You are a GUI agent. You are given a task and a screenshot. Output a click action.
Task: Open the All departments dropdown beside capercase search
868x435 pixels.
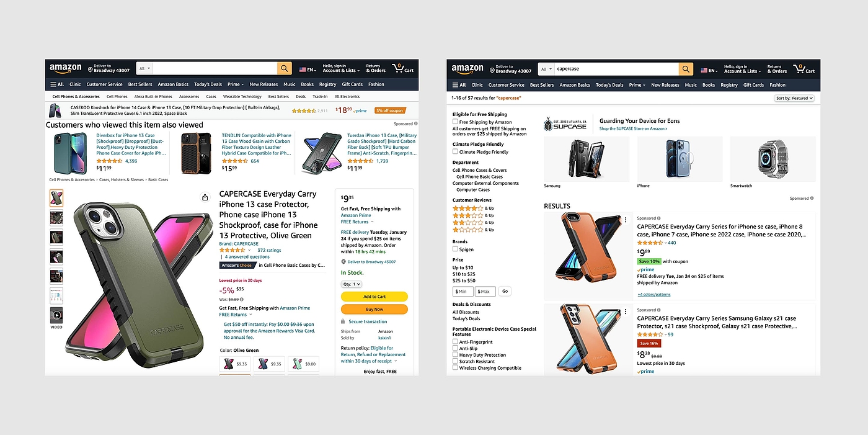point(546,69)
